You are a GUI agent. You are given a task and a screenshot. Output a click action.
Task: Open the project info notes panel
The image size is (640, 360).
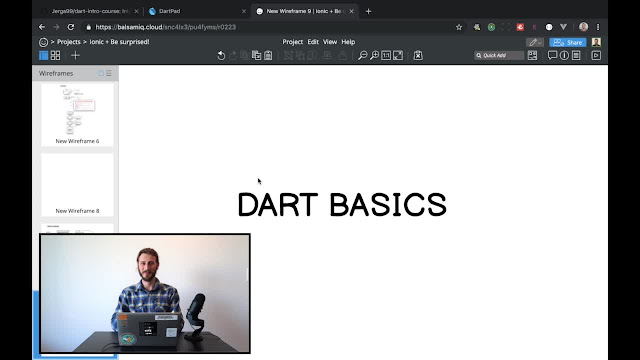(576, 56)
